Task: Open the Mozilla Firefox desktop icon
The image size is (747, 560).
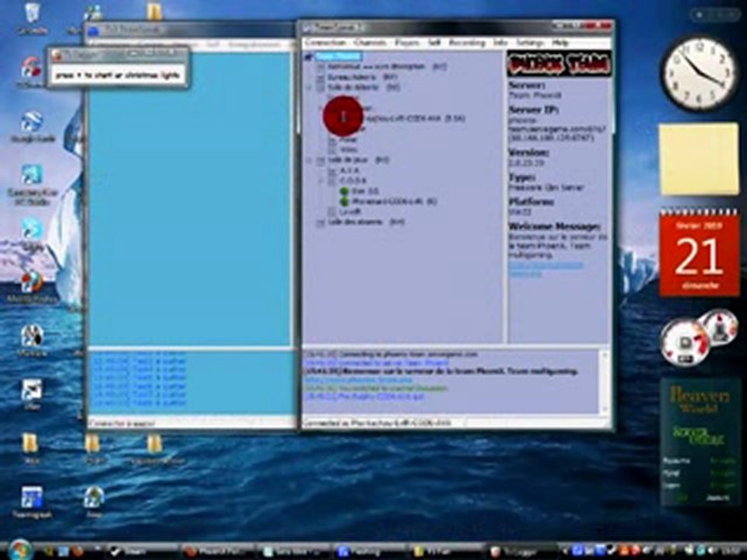Action: (x=31, y=287)
